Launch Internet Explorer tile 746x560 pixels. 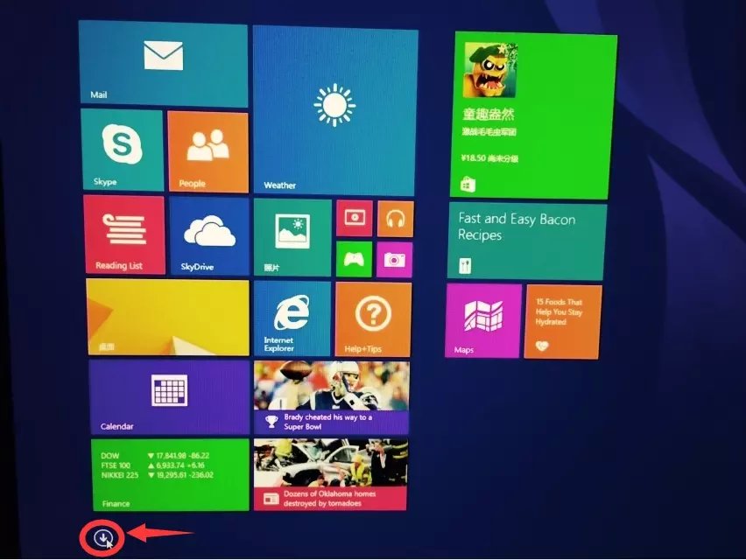292,318
